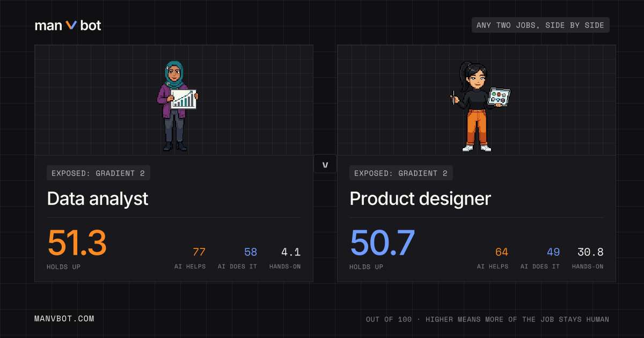Click the "AI DOES IT" label under 49
Image resolution: width=644 pixels, height=338 pixels.
tap(540, 267)
